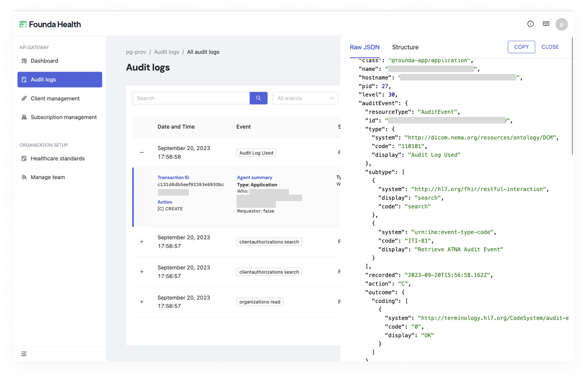Click transaction ID c131d6db5eef92393e6930bc

click(190, 184)
